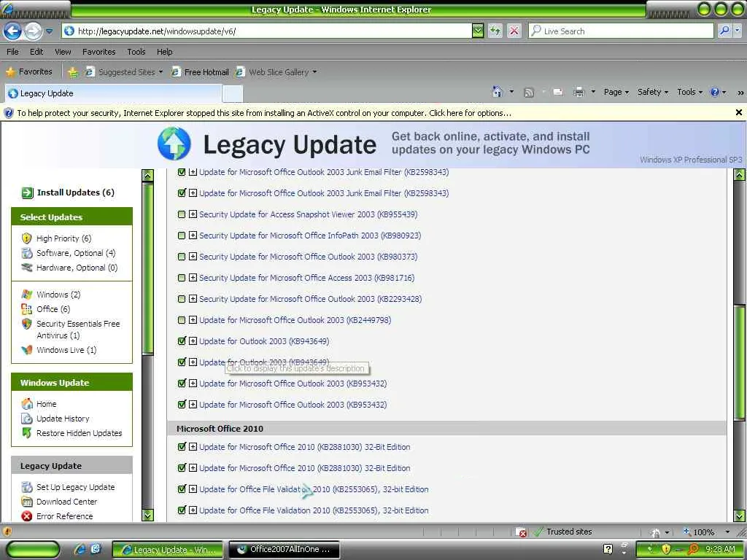This screenshot has width=747, height=560.
Task: Click the command bar Home house icon
Action: coord(497,92)
